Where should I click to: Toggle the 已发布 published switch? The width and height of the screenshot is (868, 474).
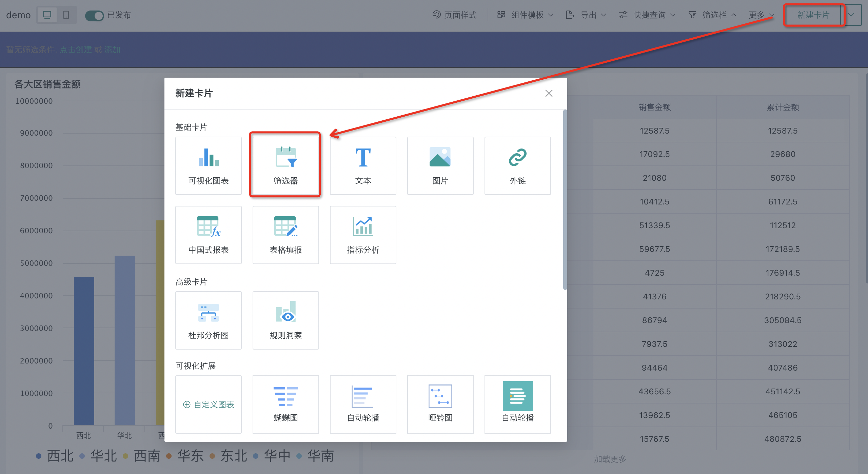coord(94,15)
